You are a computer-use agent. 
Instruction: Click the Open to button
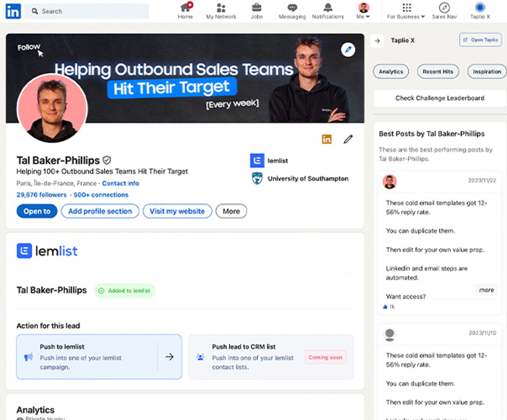pos(37,211)
